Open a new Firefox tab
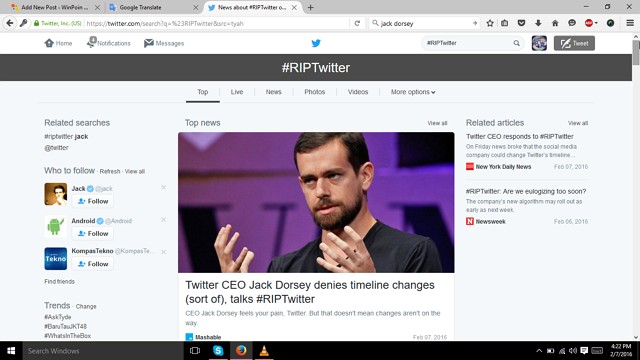Screen dimensions: 640x360 [x=310, y=7]
